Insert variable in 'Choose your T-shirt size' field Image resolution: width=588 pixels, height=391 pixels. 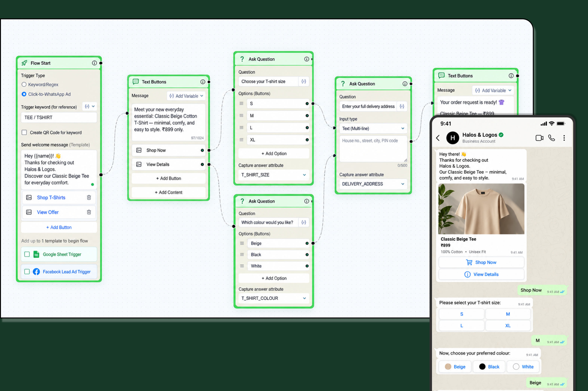point(304,82)
